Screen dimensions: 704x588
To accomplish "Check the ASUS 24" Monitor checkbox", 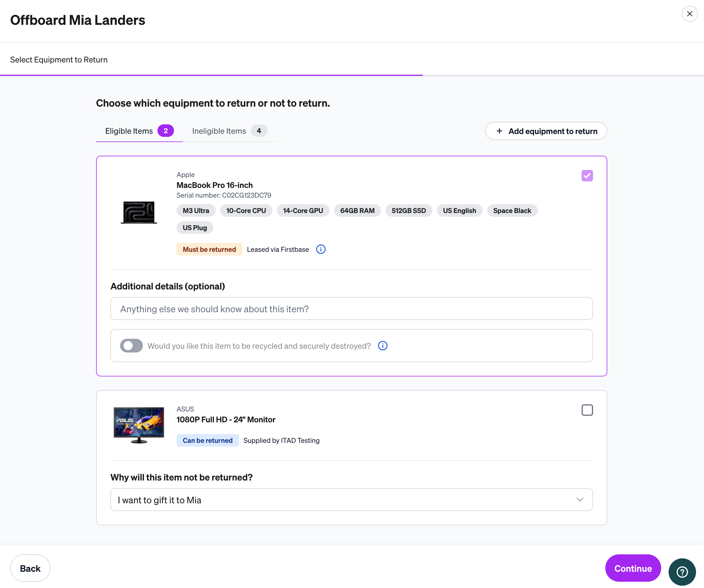I will [587, 410].
